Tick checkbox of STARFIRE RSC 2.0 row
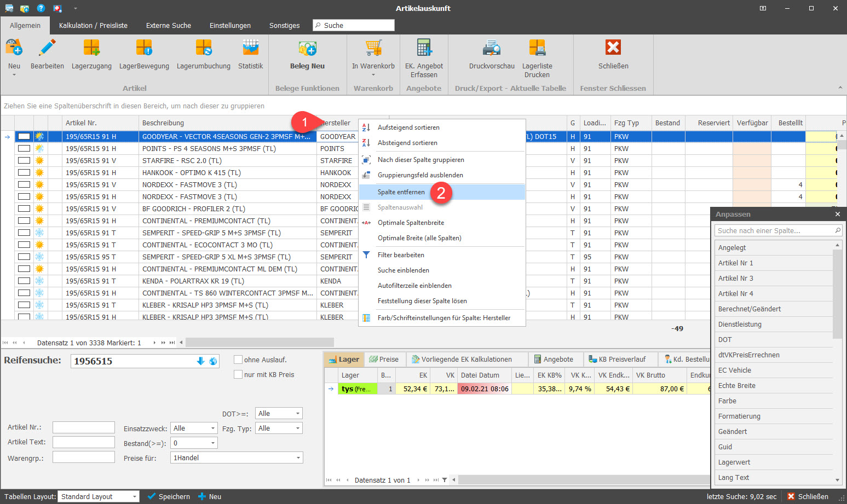847x504 pixels. pyautogui.click(x=24, y=160)
